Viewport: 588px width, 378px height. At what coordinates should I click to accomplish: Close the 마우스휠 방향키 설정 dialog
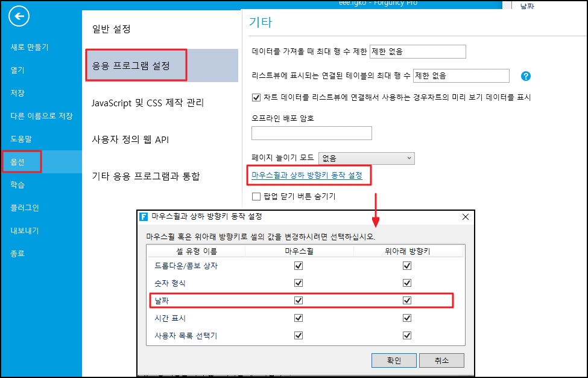coord(466,217)
